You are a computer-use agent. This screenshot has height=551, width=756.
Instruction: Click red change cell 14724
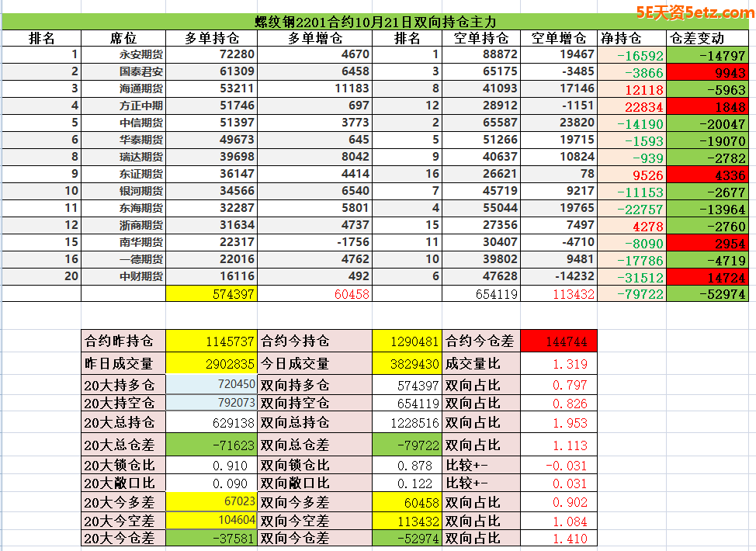(707, 277)
